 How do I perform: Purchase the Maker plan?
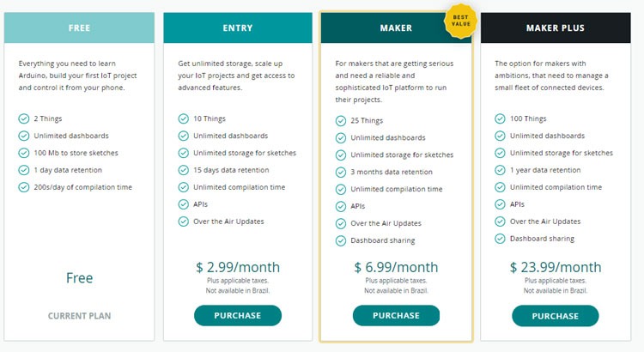(396, 315)
